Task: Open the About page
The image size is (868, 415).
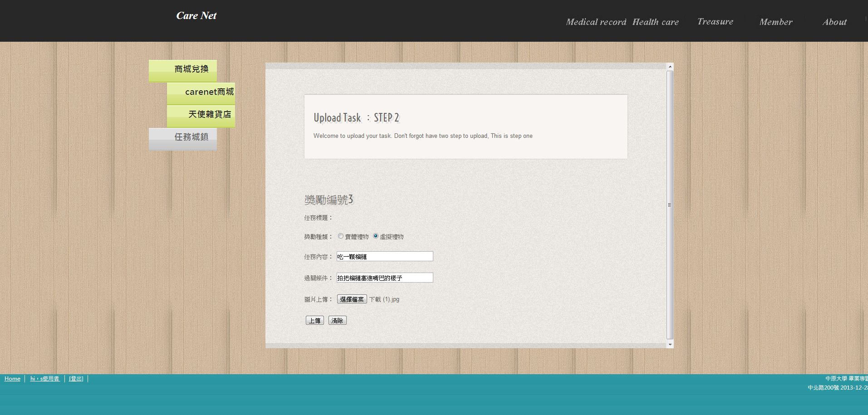Action: coord(834,22)
